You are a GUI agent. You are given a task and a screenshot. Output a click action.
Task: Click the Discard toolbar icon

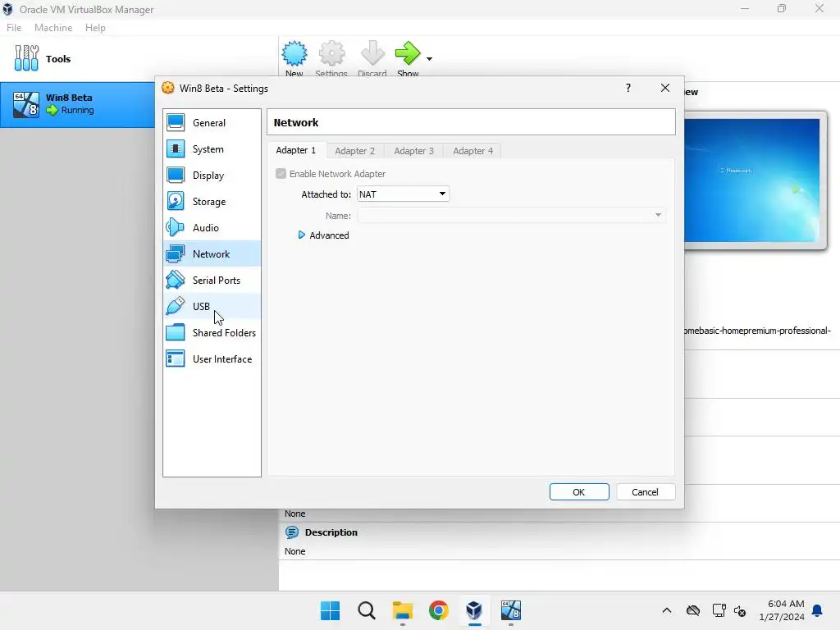(372, 53)
